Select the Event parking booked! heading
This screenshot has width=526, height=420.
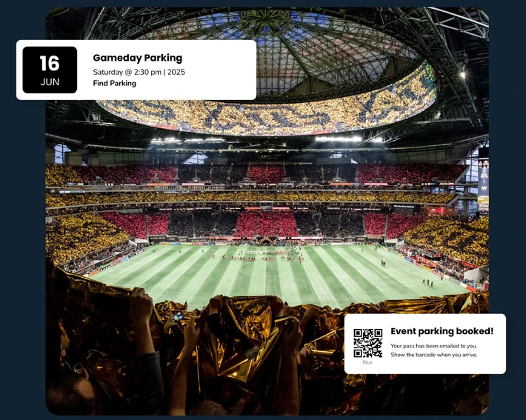442,331
